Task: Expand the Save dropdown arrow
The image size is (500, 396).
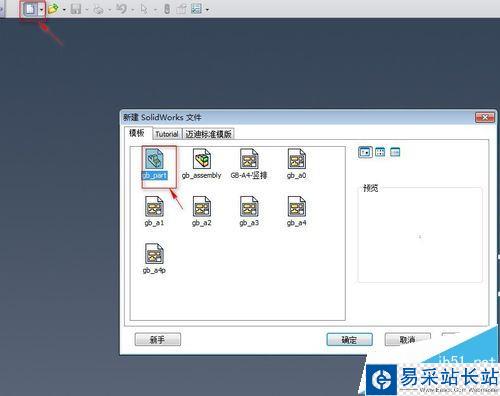Action: click(x=86, y=10)
